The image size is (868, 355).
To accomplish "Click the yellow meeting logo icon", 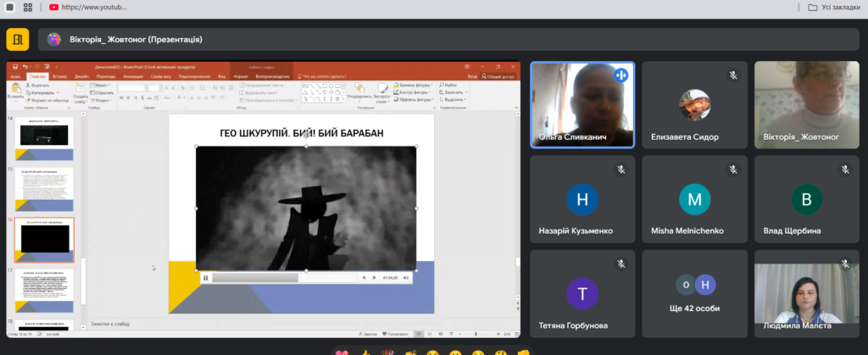I will [18, 39].
